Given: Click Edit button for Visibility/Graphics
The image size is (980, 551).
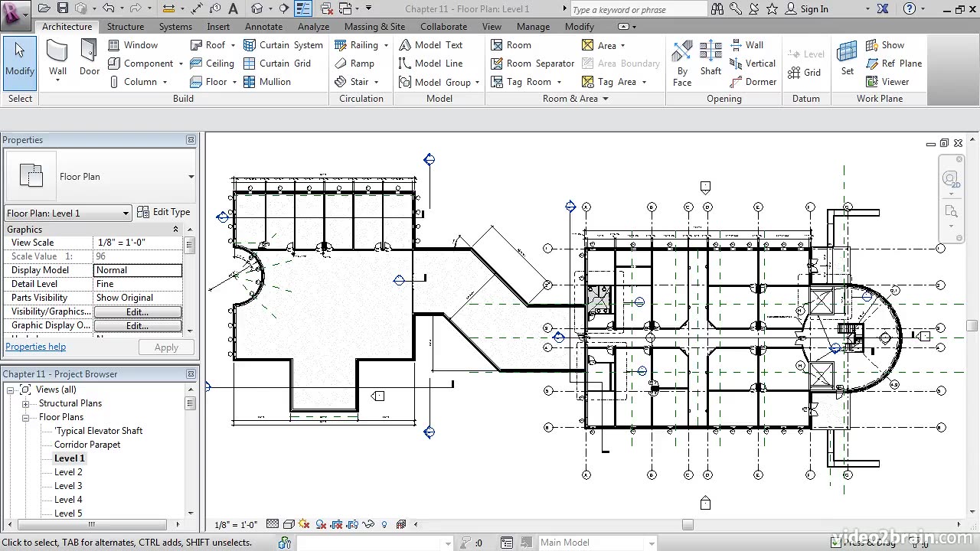Looking at the screenshot, I should 138,312.
